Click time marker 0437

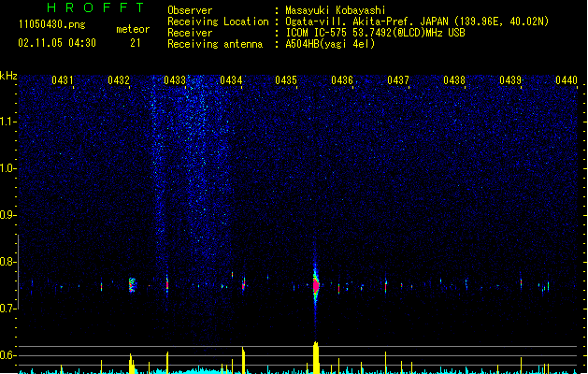click(x=398, y=80)
